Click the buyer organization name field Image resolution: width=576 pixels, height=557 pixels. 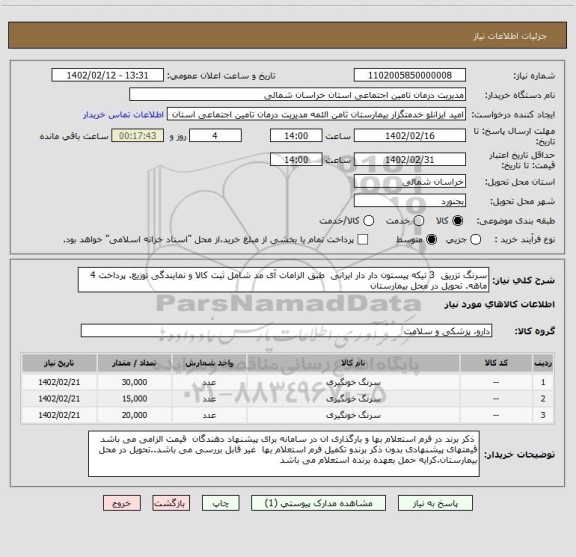pyautogui.click(x=298, y=95)
